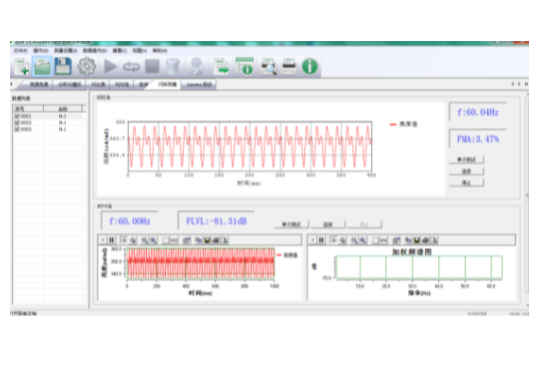Switch to the 均匀性 tab

(x=122, y=84)
